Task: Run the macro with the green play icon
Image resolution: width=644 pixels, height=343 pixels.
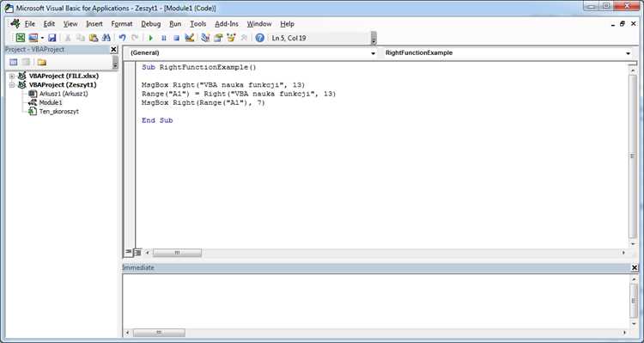Action: click(151, 38)
